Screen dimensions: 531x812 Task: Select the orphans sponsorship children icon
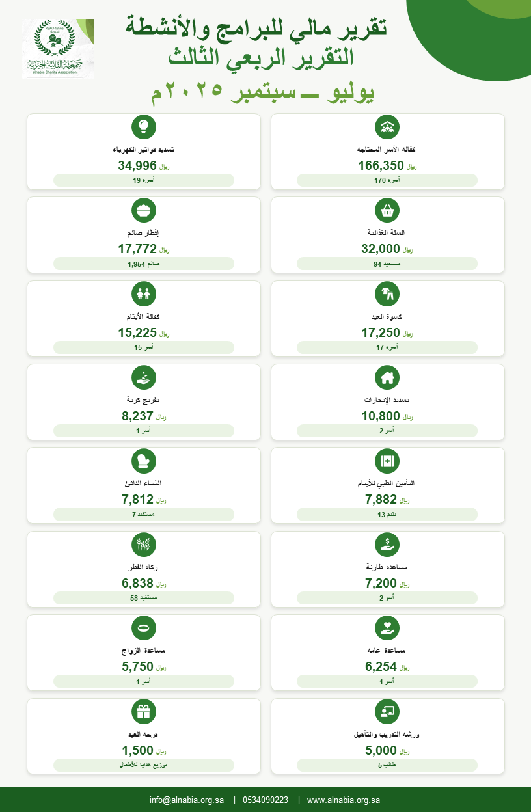tap(144, 293)
